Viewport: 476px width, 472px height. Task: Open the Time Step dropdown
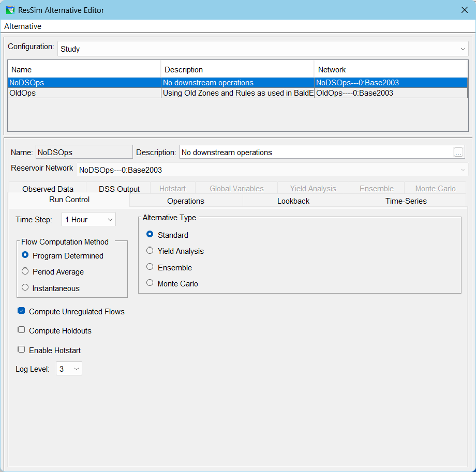[88, 220]
